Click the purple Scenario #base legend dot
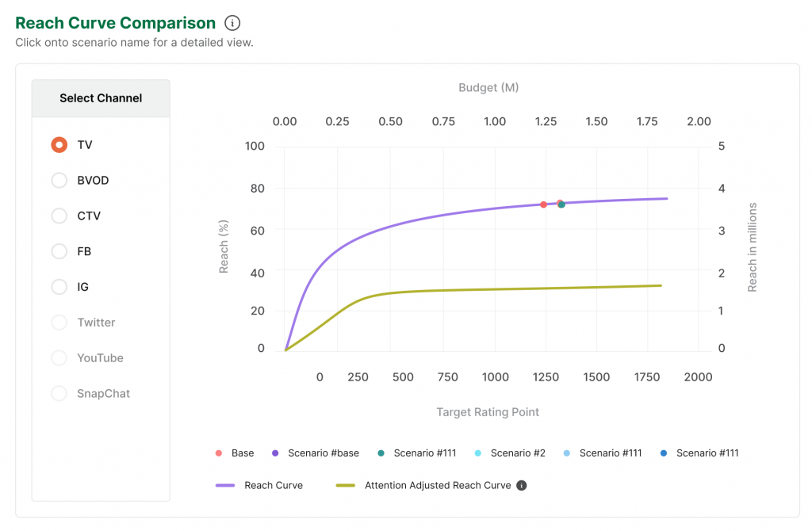The height and width of the screenshot is (531, 812). (x=275, y=453)
